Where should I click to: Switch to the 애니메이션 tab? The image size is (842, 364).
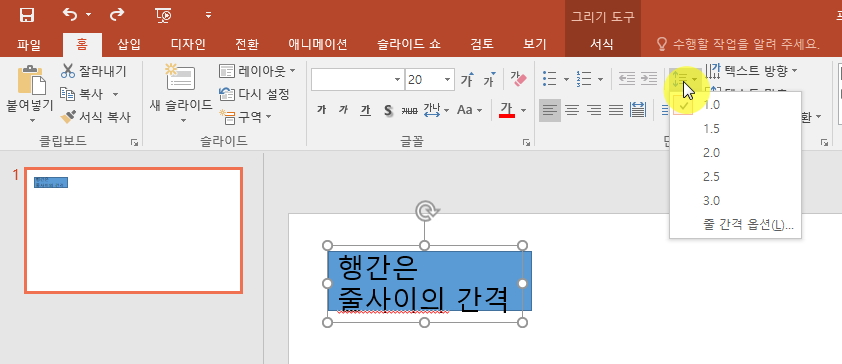pos(317,45)
